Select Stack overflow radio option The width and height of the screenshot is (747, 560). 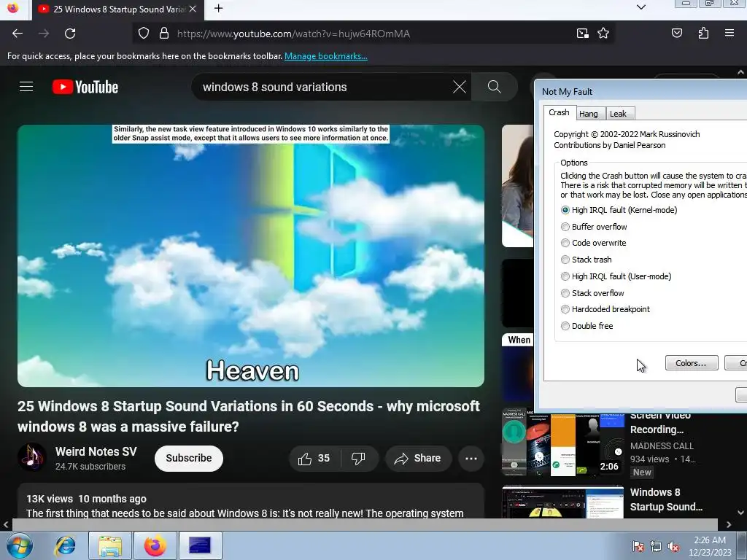click(x=592, y=293)
